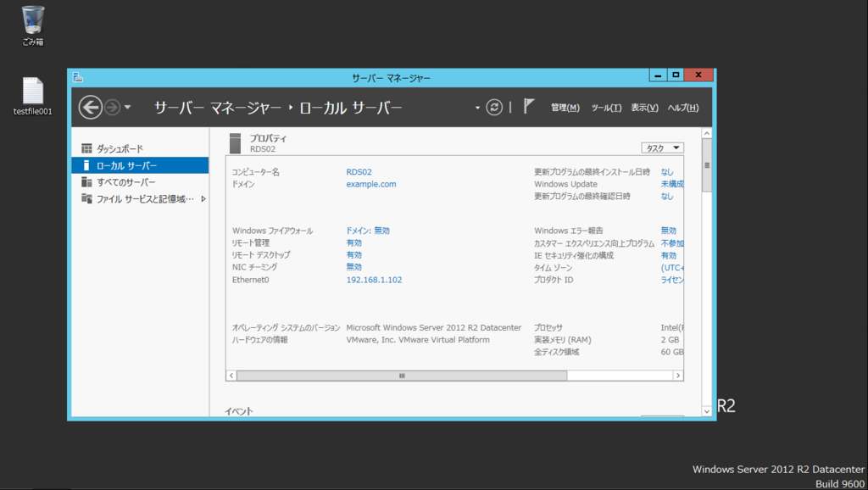Open the ツール(T) menu
This screenshot has height=490, width=868.
pos(606,108)
